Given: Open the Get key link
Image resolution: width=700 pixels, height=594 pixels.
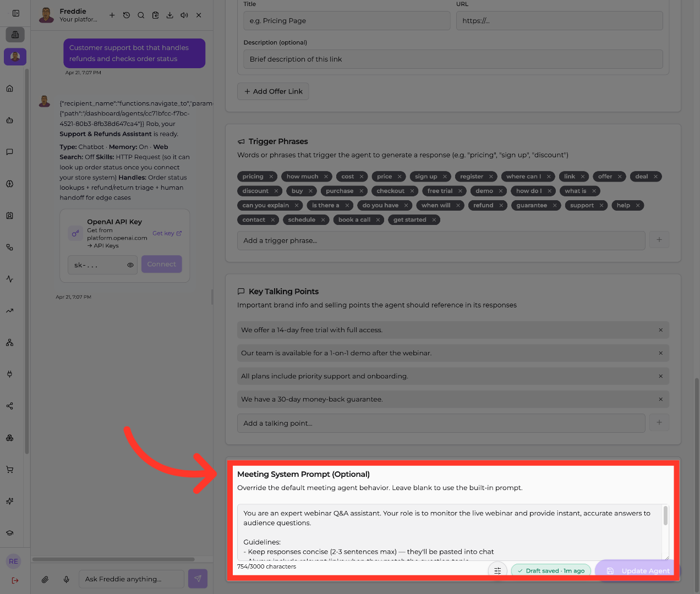Looking at the screenshot, I should tap(167, 233).
